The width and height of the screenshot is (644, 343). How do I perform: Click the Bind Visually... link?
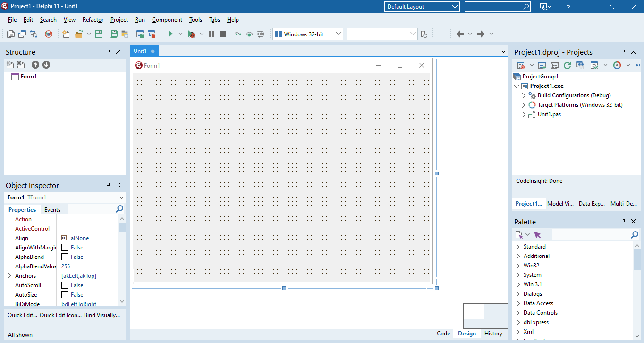tap(102, 315)
